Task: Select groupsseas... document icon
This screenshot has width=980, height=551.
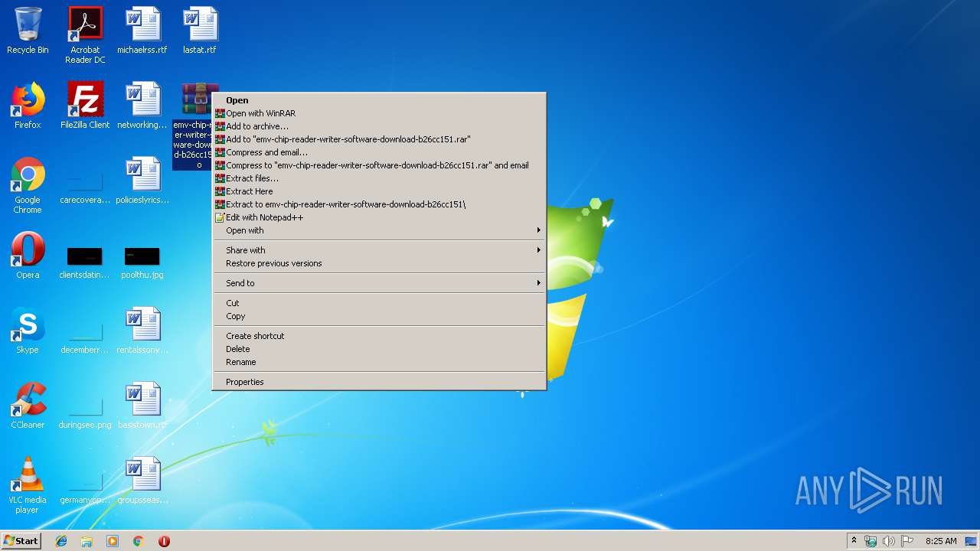Action: pyautogui.click(x=142, y=481)
